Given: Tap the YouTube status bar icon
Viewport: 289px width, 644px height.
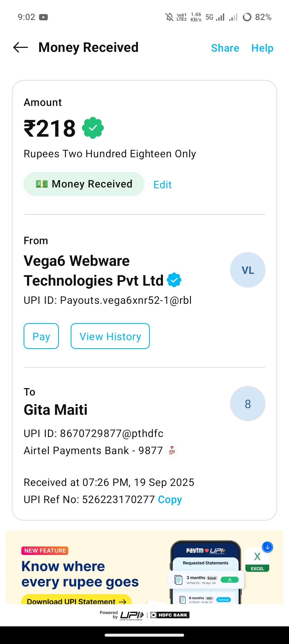Looking at the screenshot, I should 43,17.
